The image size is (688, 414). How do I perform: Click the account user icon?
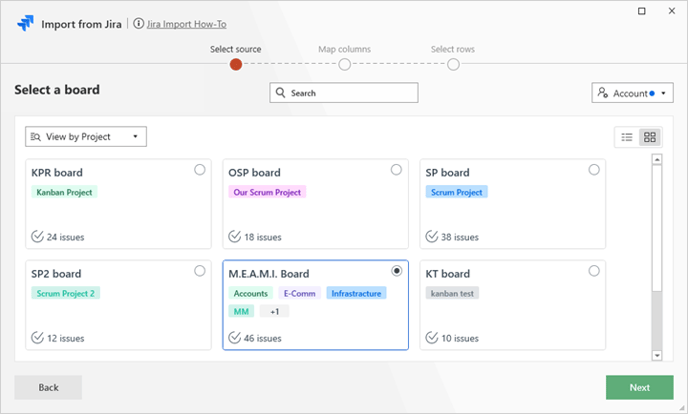point(603,93)
